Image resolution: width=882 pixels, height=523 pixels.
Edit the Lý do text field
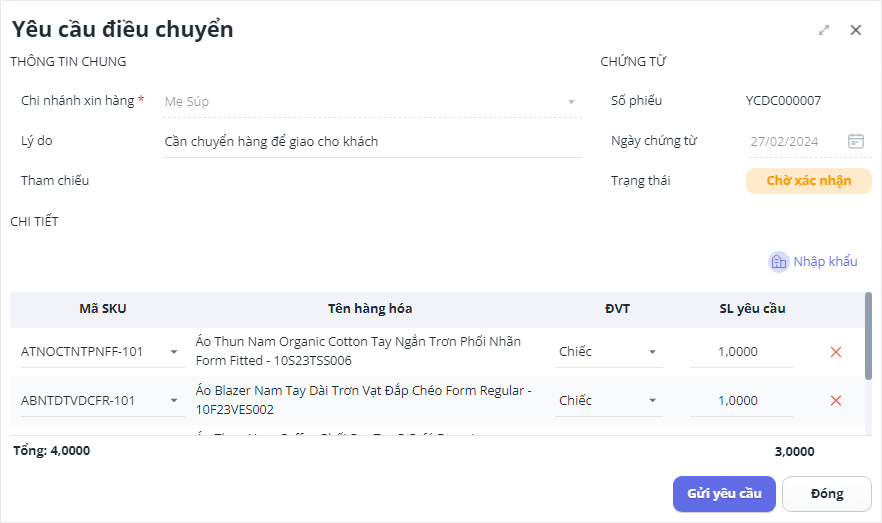coord(371,142)
